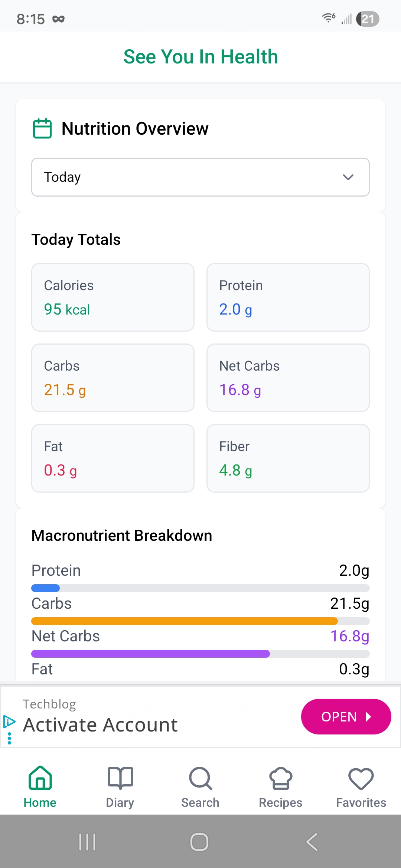Tap the See You In Health title
Screen dimensions: 401x868
(200, 57)
